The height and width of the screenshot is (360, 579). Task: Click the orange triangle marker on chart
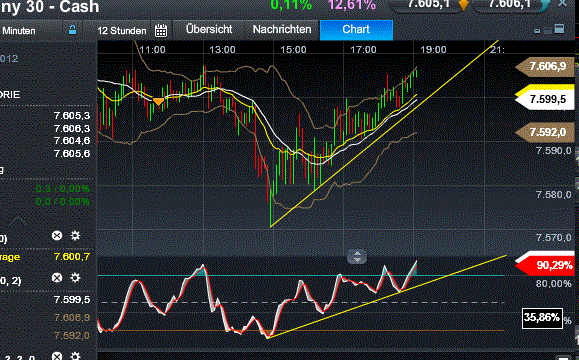coord(158,101)
